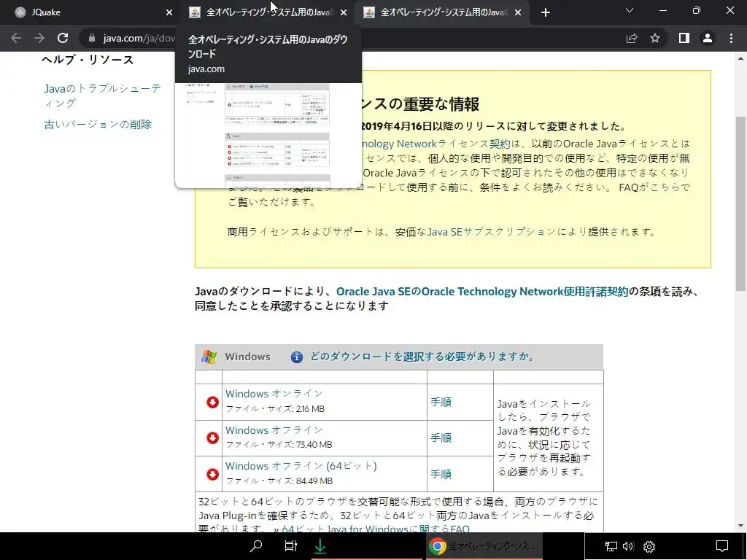Open a new tab with the plus button
This screenshot has width=747, height=560.
(546, 12)
